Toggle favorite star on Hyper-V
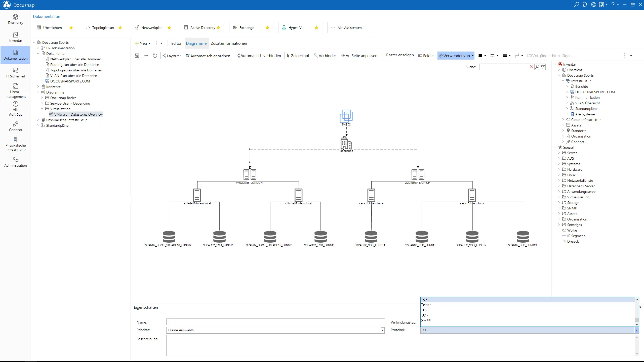The image size is (644, 362). coord(316,28)
